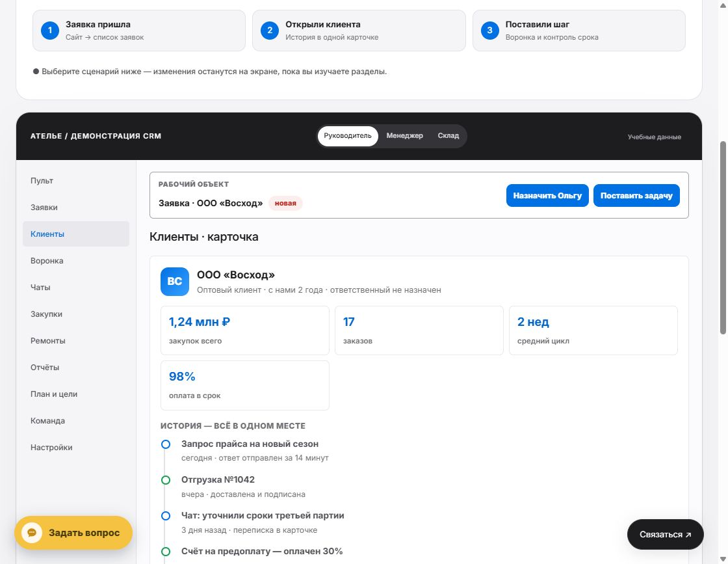Click the step 3 circle Поставили шаг
Screen dimensions: 728x564
pos(490,31)
